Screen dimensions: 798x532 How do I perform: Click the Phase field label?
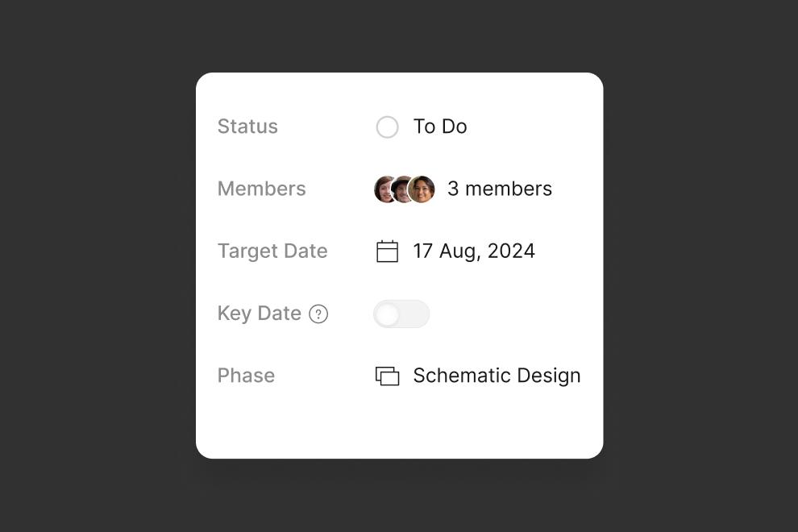(246, 375)
